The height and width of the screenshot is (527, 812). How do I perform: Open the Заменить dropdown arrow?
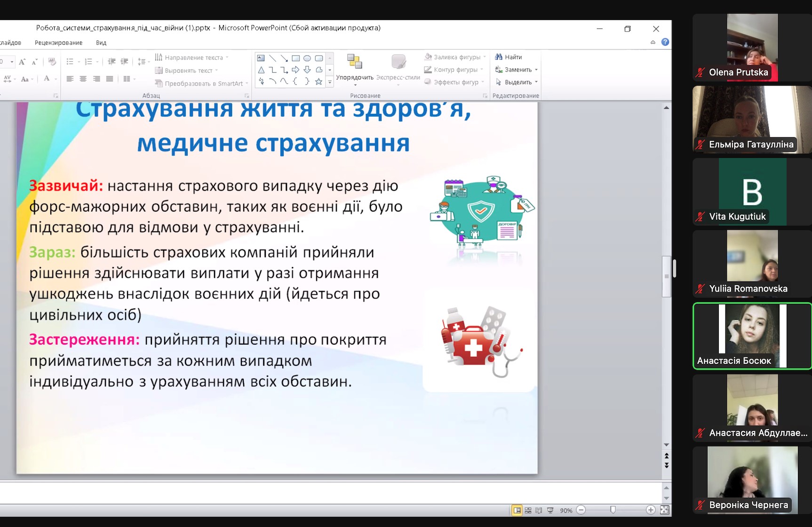(x=536, y=70)
